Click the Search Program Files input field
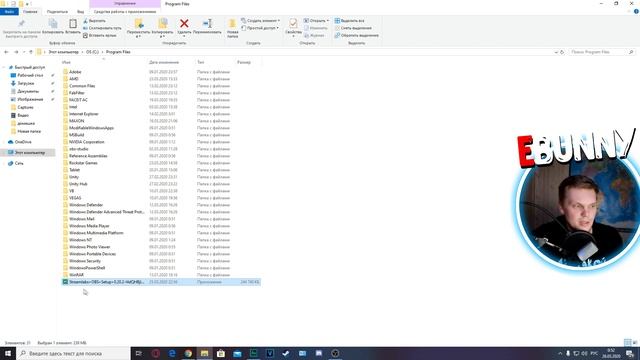This screenshot has width=640, height=360. [599, 52]
